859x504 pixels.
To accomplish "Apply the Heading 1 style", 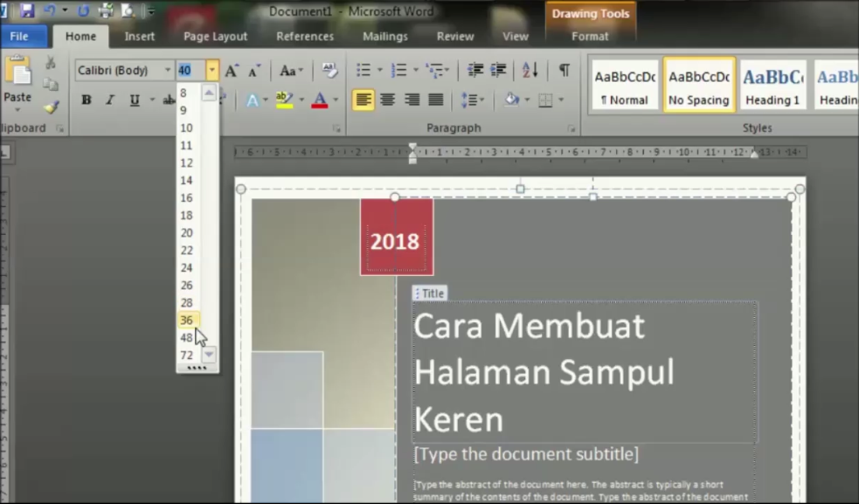I will [772, 85].
